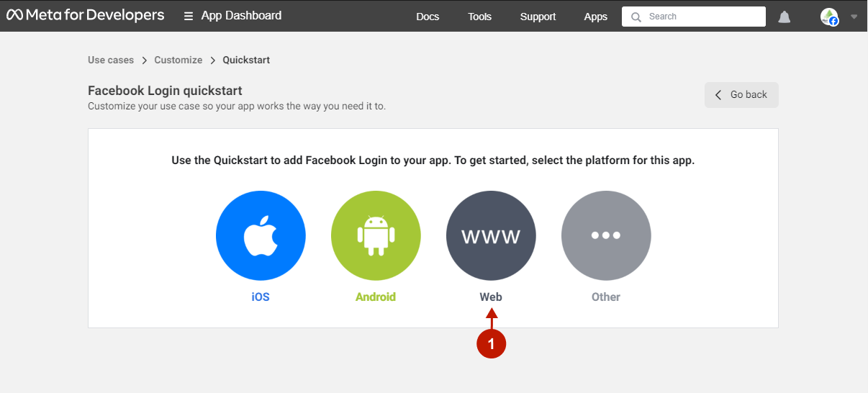Open the Docs menu
The image size is (868, 393).
point(428,17)
